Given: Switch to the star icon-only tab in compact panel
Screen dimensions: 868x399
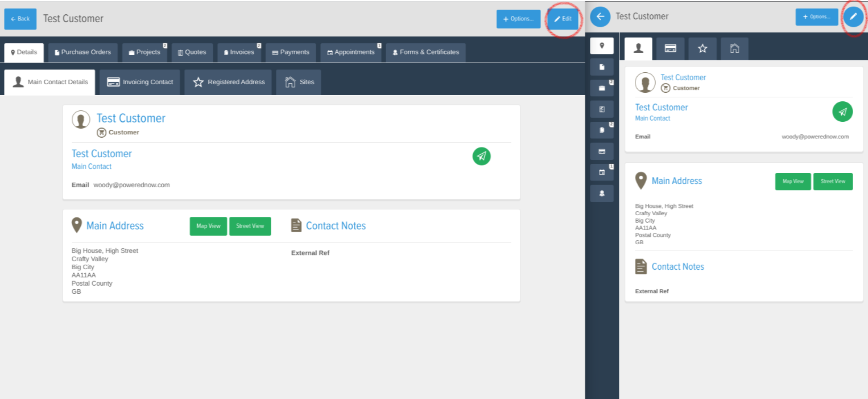Looking at the screenshot, I should click(x=702, y=49).
